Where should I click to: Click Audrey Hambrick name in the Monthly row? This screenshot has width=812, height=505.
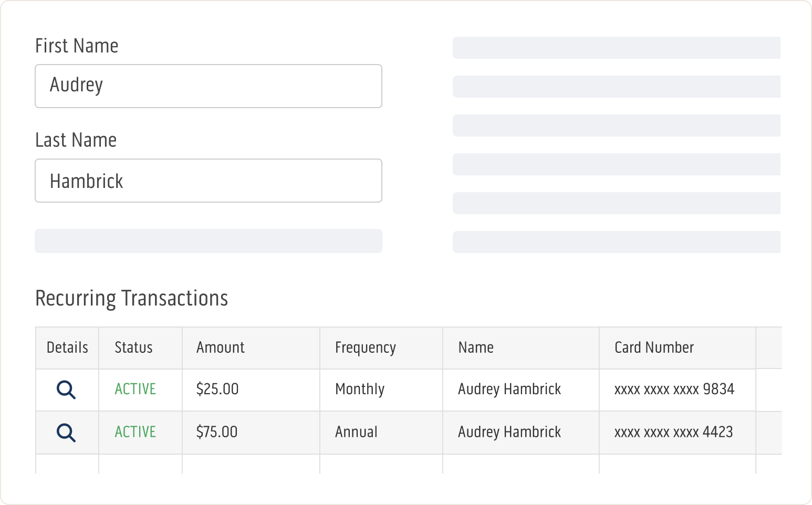(509, 390)
